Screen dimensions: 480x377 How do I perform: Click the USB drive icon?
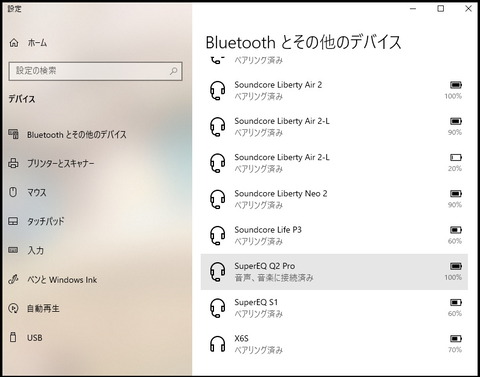pos(13,337)
